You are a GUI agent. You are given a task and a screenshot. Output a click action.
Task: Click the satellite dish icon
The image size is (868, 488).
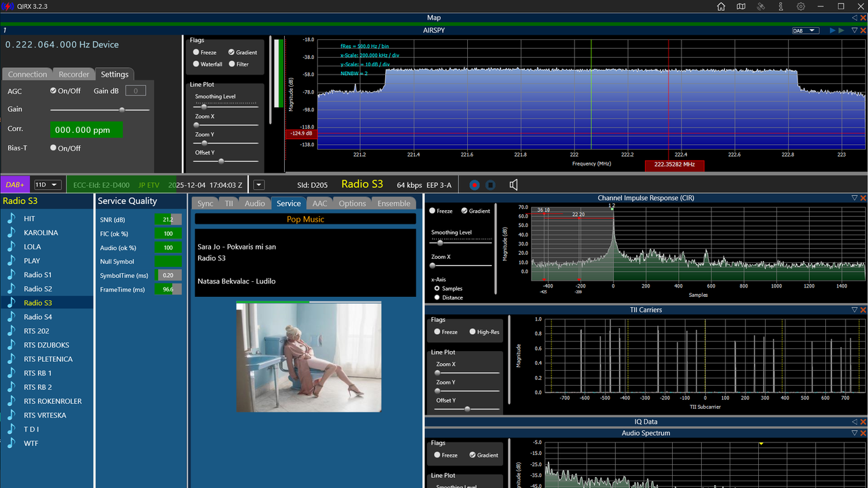click(x=761, y=6)
